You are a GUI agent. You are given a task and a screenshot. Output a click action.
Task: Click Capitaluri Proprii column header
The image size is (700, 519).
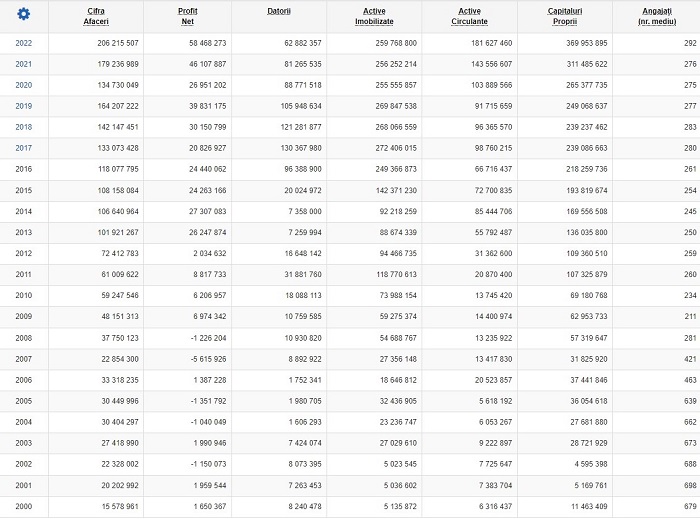(565, 16)
